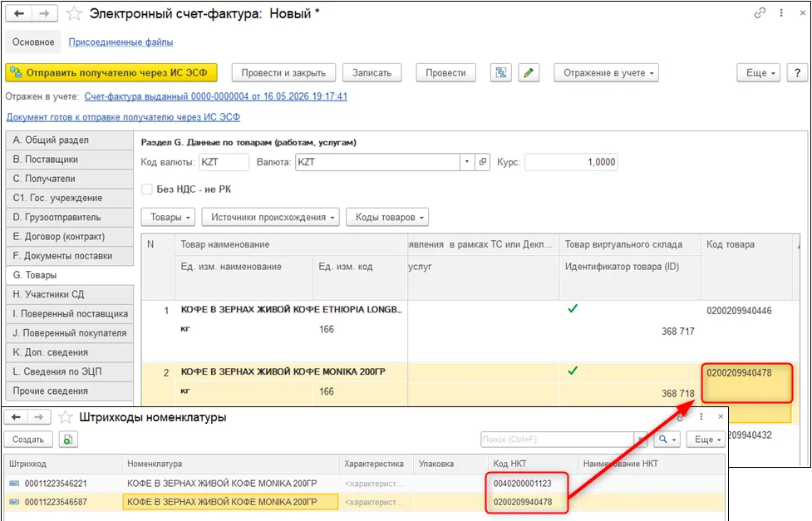Copy link via the chain icon
Screen dimensions: 812x521
(760, 13)
